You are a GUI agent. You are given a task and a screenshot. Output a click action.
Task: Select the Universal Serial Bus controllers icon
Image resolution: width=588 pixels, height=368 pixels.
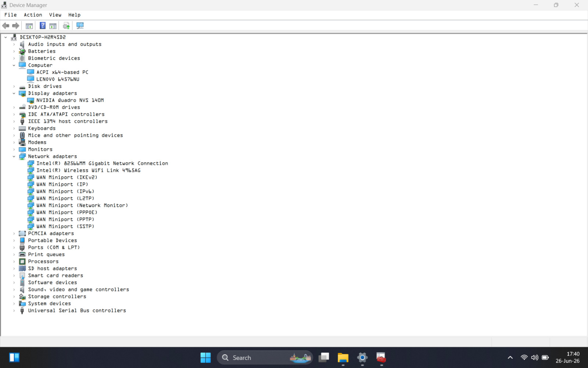pyautogui.click(x=22, y=311)
